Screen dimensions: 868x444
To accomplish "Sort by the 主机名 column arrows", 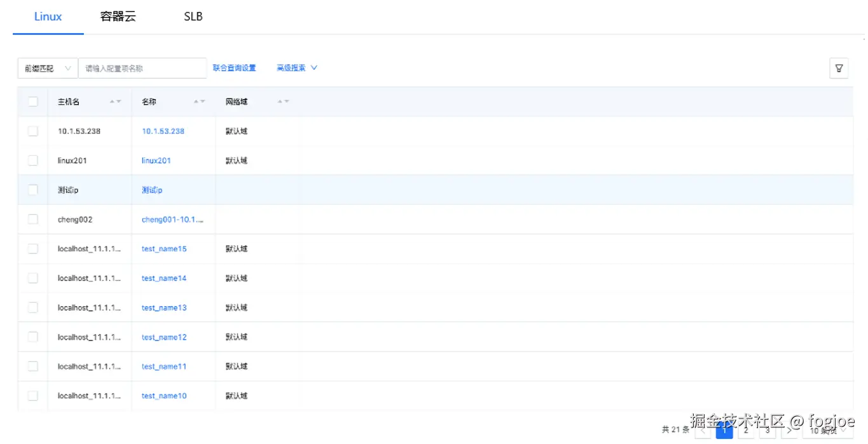I will click(115, 102).
